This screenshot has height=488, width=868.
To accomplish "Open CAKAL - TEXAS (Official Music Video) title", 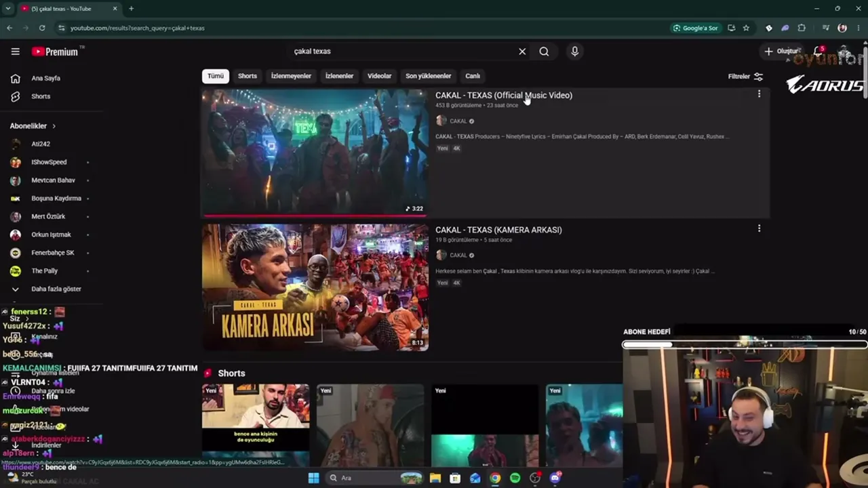I will click(x=504, y=96).
